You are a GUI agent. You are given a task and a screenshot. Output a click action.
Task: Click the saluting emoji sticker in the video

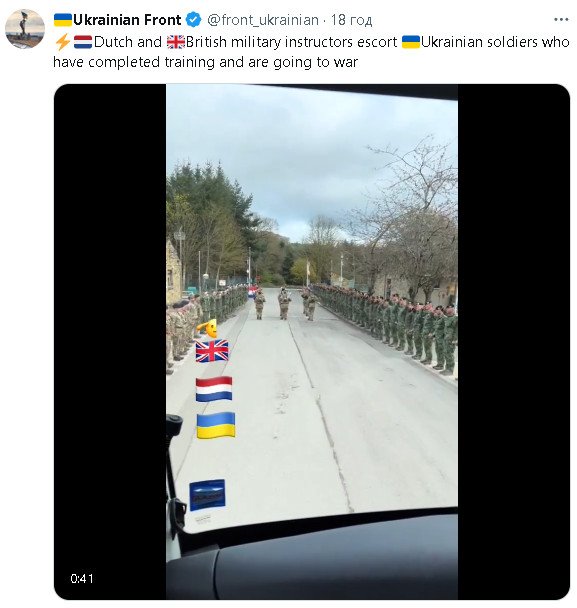(208, 328)
